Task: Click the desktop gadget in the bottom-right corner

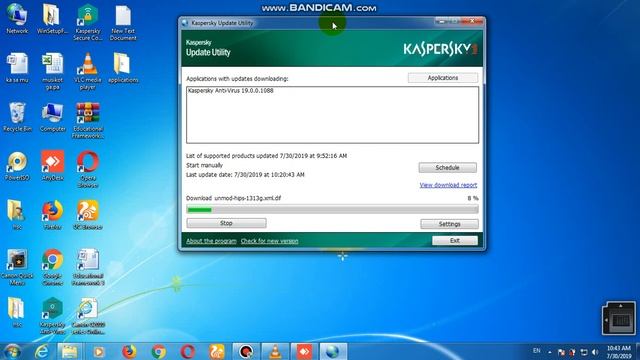Action: coord(619,318)
